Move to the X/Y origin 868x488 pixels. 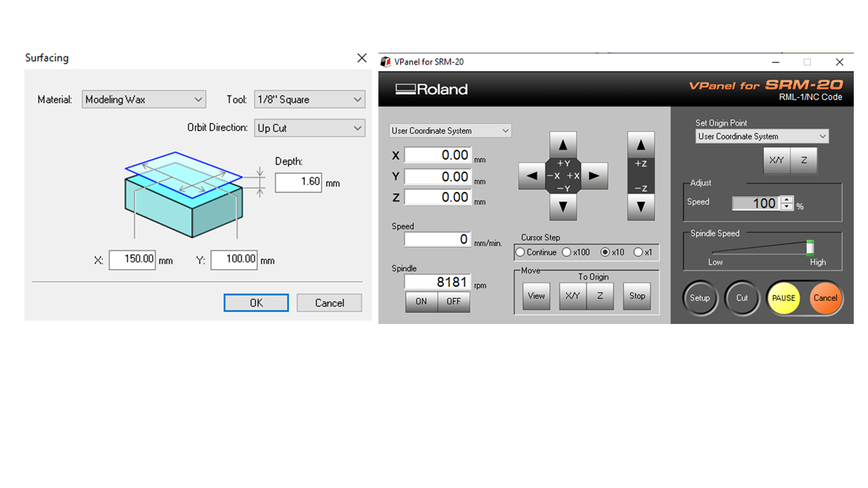(x=573, y=296)
